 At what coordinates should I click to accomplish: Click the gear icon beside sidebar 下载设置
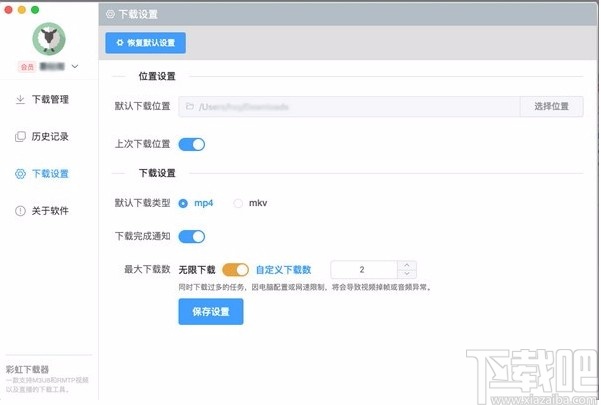20,174
